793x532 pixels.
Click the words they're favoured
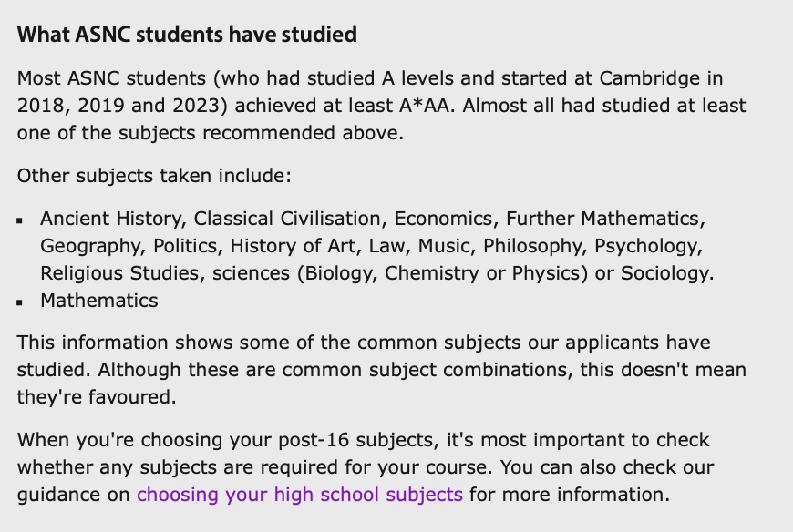click(94, 397)
